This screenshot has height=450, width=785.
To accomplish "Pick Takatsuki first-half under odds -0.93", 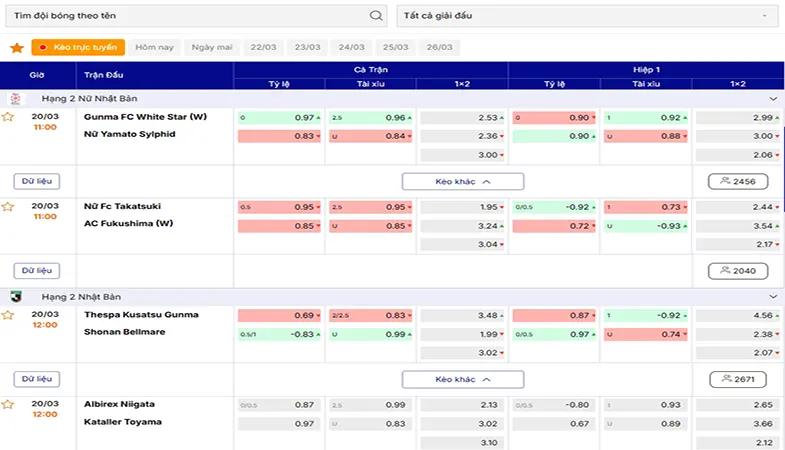I will point(646,226).
